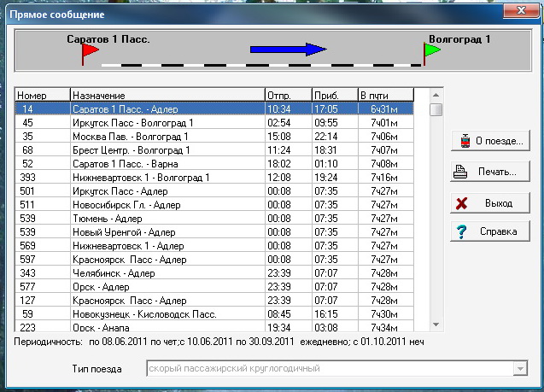Screen dimensions: 544x392
Task: Click the blue direction arrow
Action: pos(288,50)
